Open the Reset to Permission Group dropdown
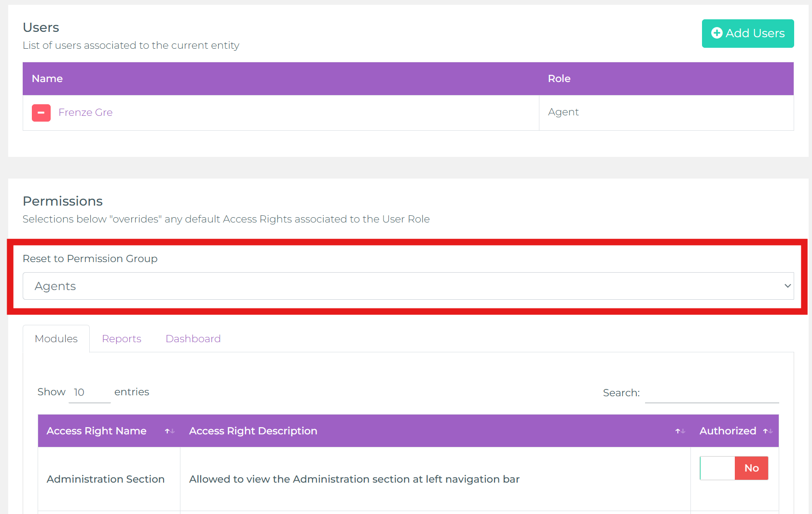The image size is (812, 514). (x=408, y=286)
